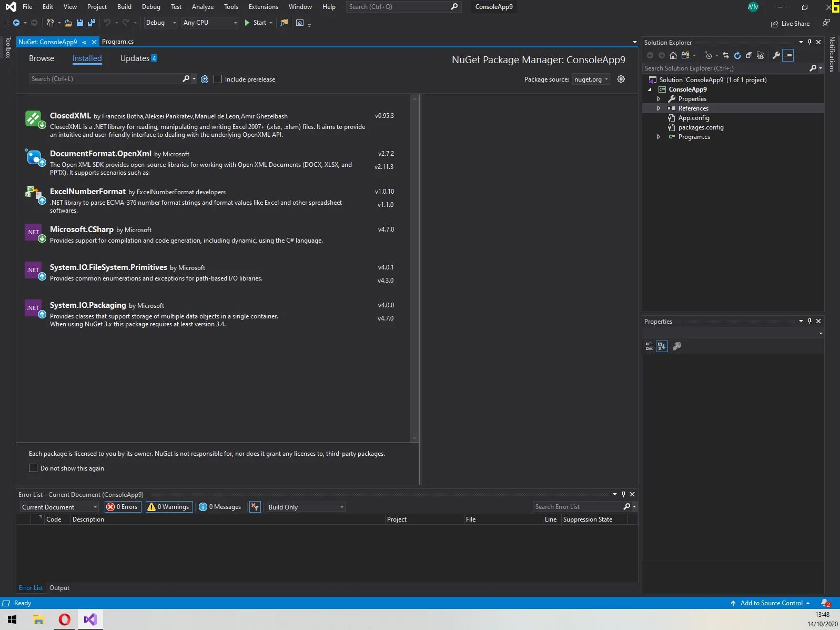
Task: Click Add to Source Control
Action: pyautogui.click(x=771, y=603)
